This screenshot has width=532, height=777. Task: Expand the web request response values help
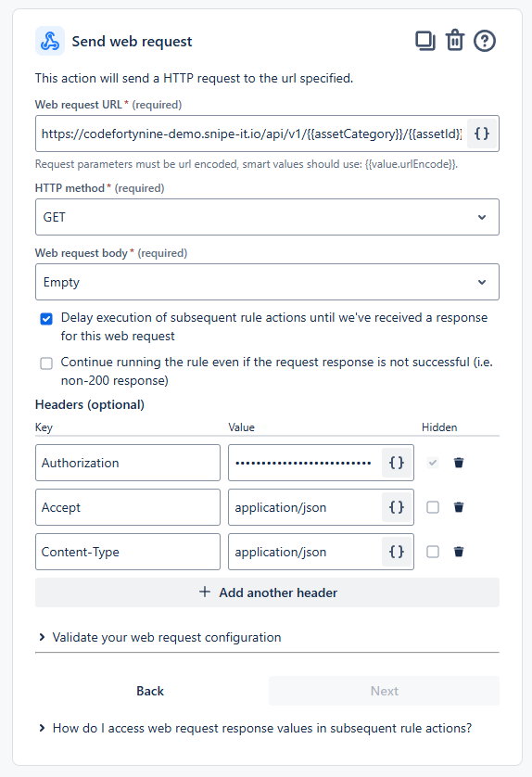tap(262, 728)
